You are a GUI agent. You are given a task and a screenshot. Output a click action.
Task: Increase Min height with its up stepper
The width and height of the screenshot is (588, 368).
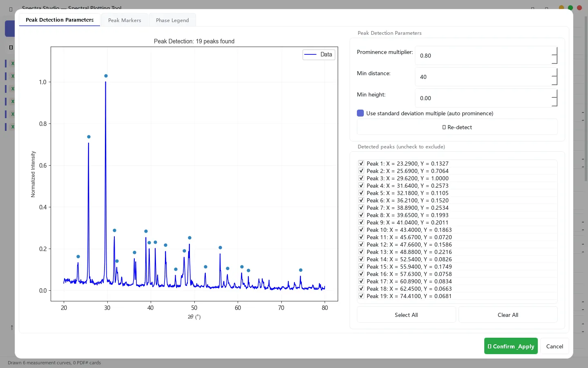coord(555,94)
